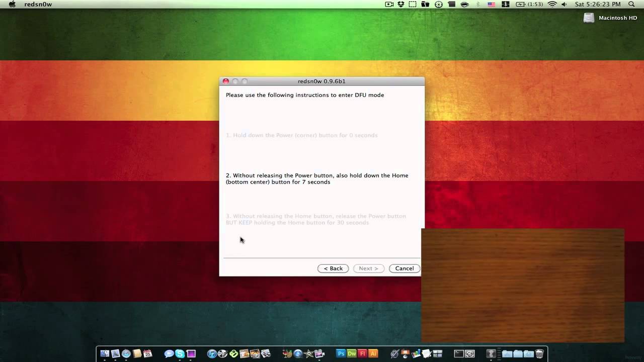The image size is (644, 362).
Task: Open Dreamweaver from the dock
Action: [x=352, y=353]
